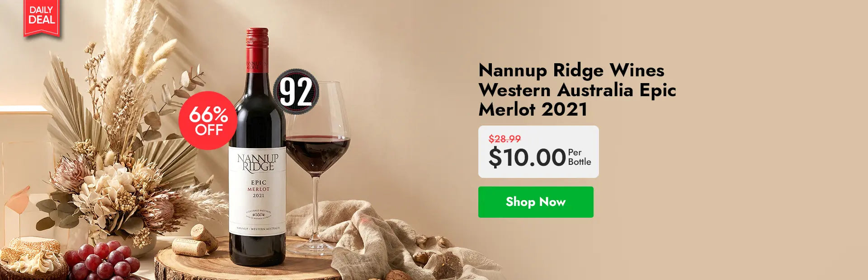Image resolution: width=868 pixels, height=280 pixels.
Task: Click the Epic Merlot 2021 bottle label
Action: (258, 189)
